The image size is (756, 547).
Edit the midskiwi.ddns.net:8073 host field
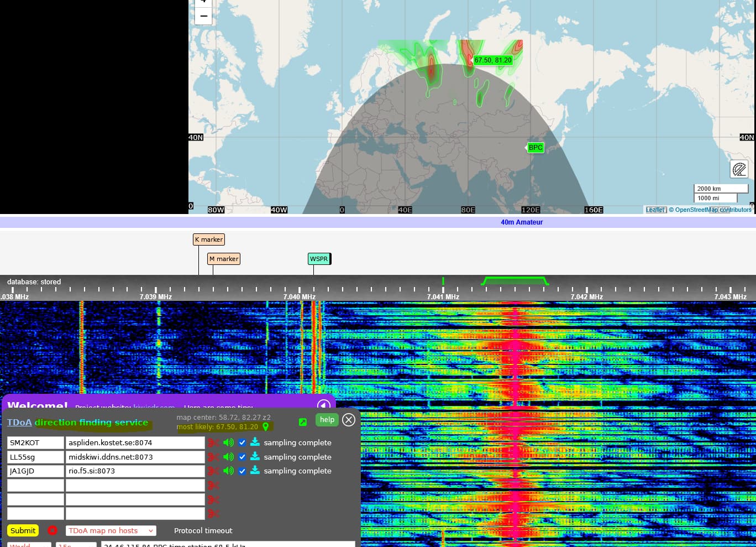[135, 457]
